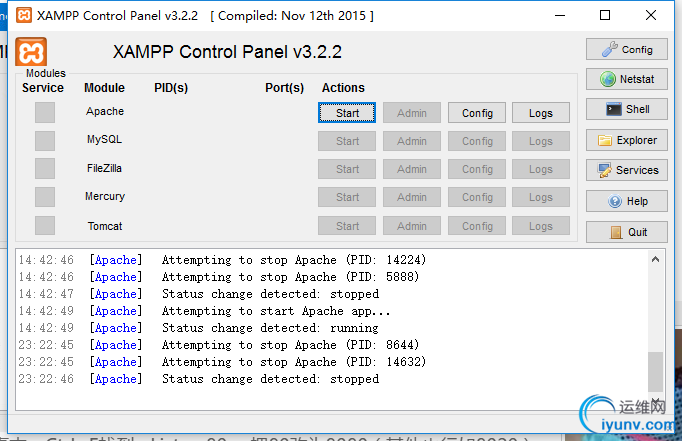Toggle the Tomcat service checkbox
Image resolution: width=682 pixels, height=441 pixels.
(x=45, y=226)
